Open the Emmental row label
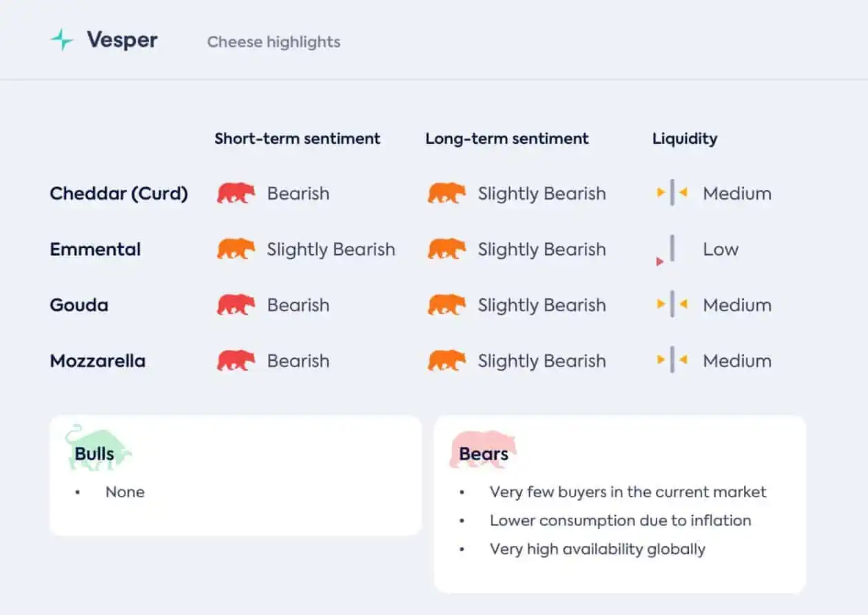Viewport: 868px width, 615px height. coord(95,249)
